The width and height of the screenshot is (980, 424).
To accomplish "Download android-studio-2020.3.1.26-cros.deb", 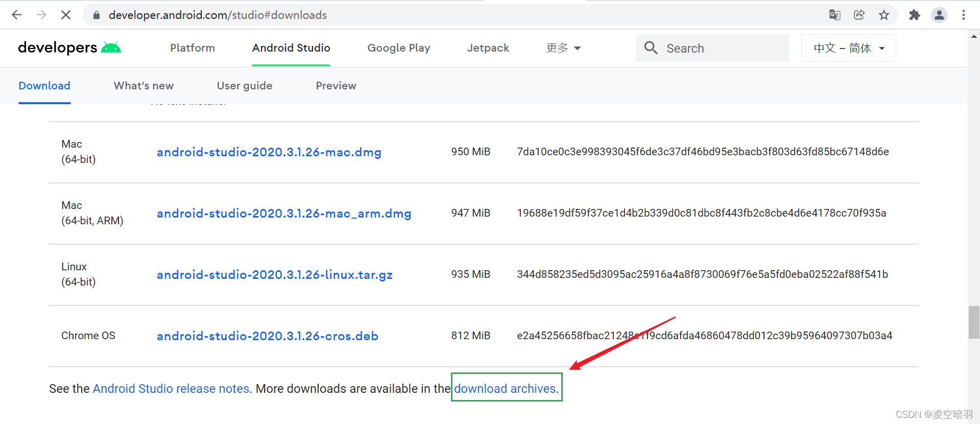I will 268,336.
